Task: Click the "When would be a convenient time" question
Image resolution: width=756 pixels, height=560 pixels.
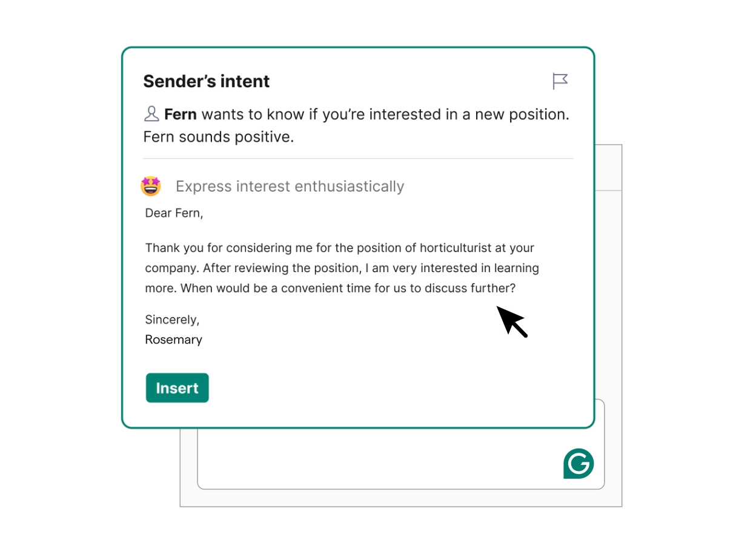Action: tap(348, 288)
